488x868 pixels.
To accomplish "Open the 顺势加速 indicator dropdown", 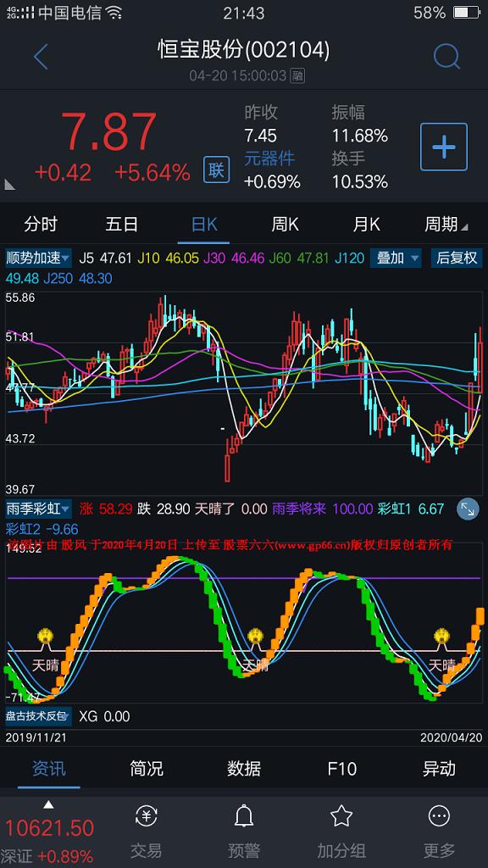I will point(38,258).
